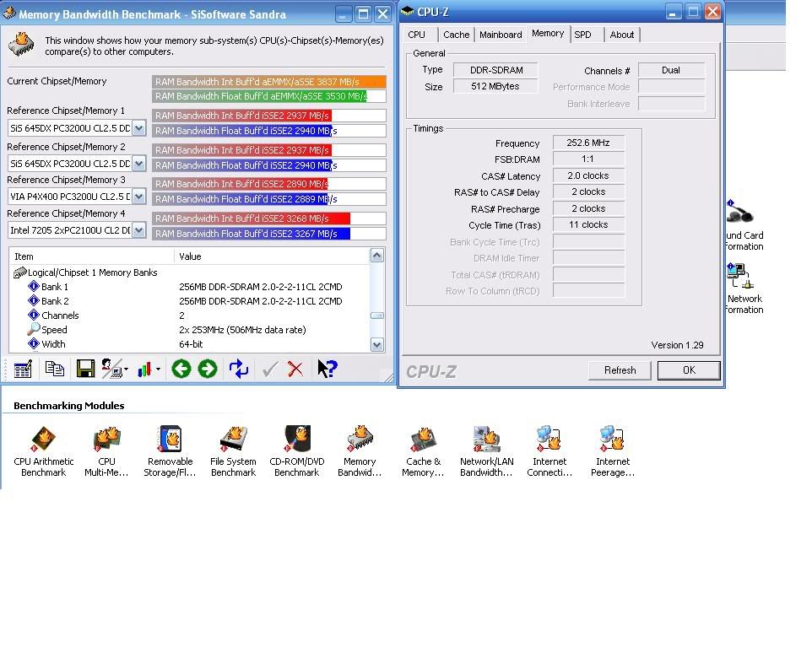This screenshot has height=658, width=812.
Task: Click the save (floppy disk) toolbar icon
Action: (84, 369)
